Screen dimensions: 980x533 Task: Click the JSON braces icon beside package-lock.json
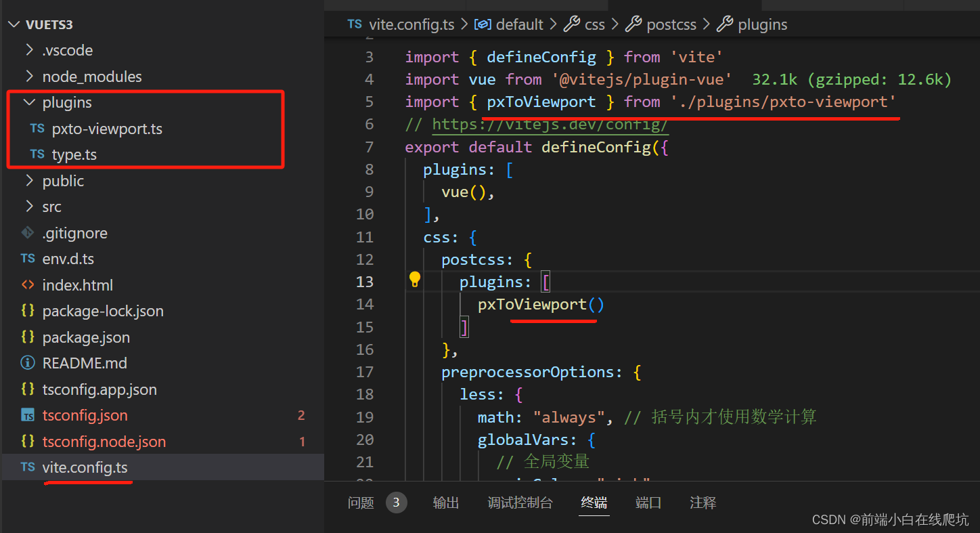point(28,311)
